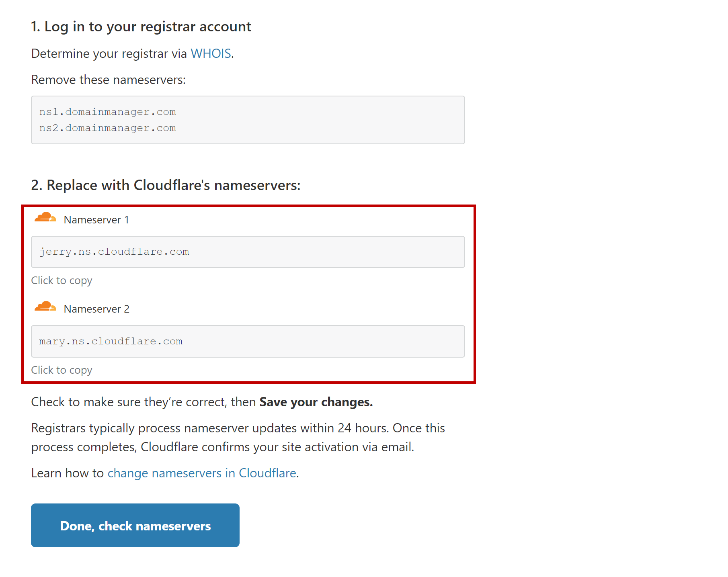Viewport: 728px width, 577px height.
Task: Click the Registrars typically process nameserver updates paragraph
Action: (x=238, y=438)
